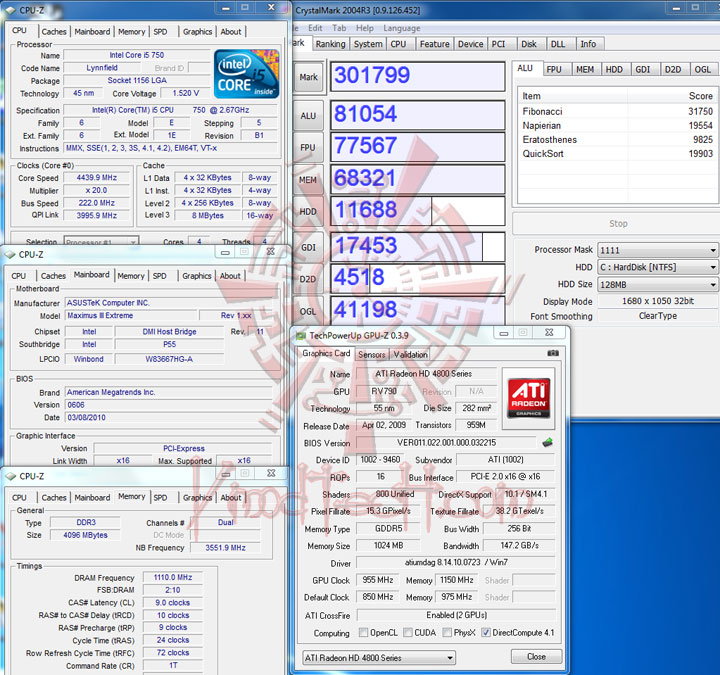
Task: Open the Tab menu in CrystalMark
Action: tap(339, 28)
